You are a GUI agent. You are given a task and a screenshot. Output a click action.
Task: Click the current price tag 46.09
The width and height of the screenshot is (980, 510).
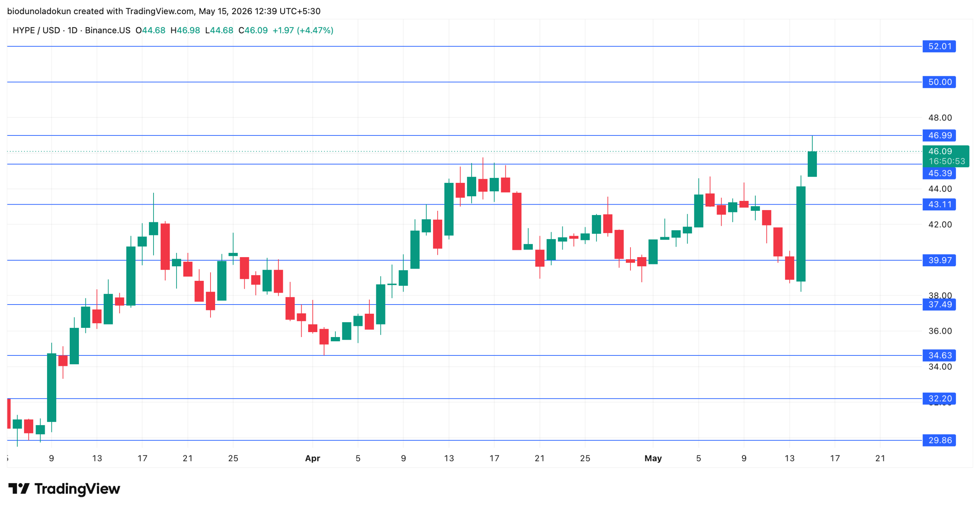point(940,151)
